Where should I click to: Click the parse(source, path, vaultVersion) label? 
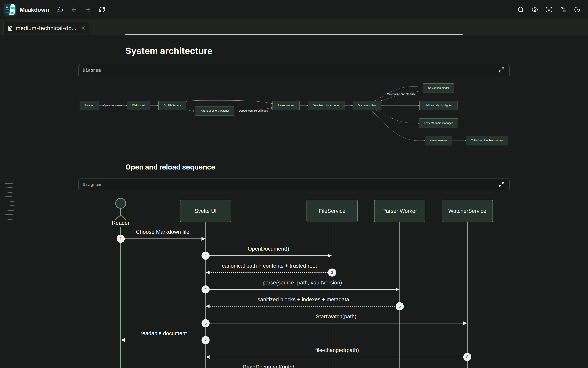302,283
